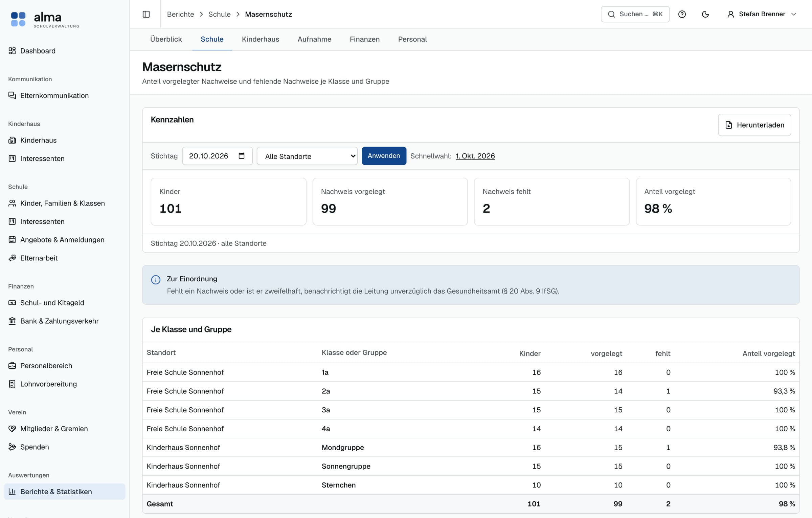Focus the Suchen search field

click(x=635, y=14)
